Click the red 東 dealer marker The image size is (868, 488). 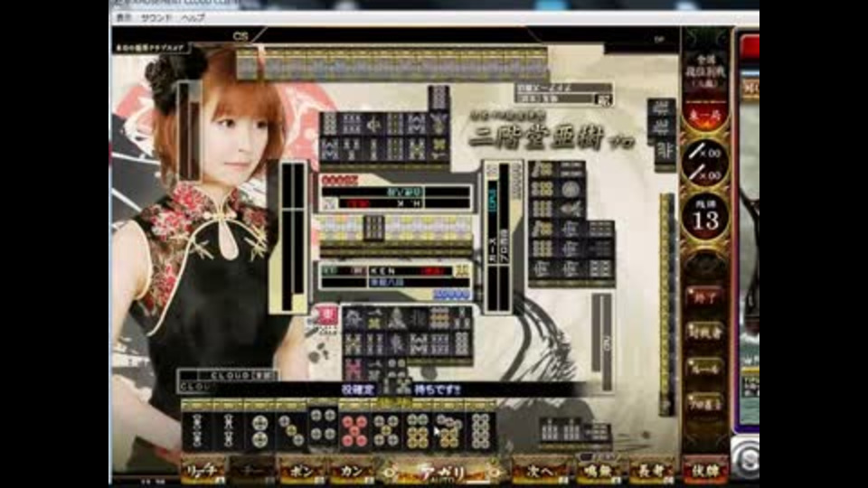point(325,315)
